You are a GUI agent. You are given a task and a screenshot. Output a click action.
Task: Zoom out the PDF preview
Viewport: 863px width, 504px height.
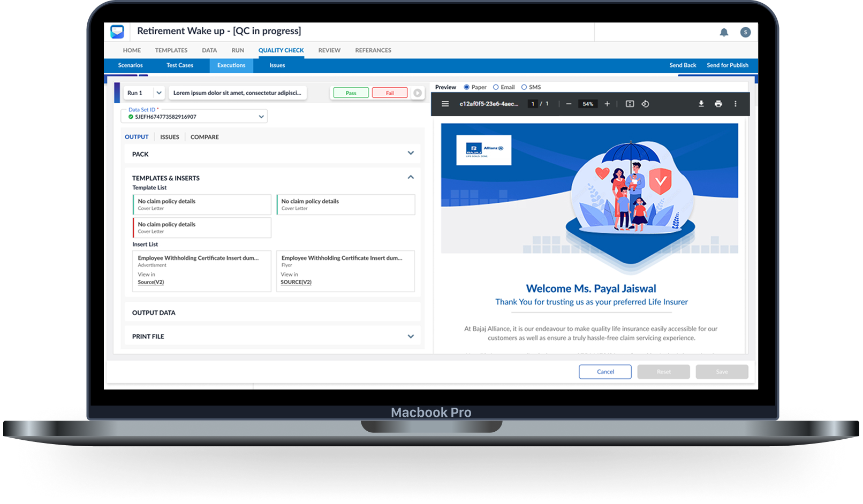coord(569,104)
